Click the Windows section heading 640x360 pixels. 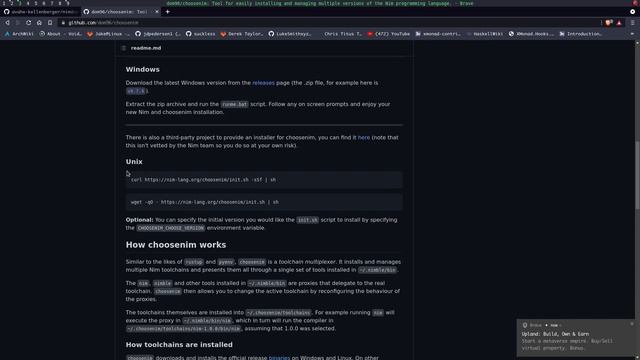point(142,69)
